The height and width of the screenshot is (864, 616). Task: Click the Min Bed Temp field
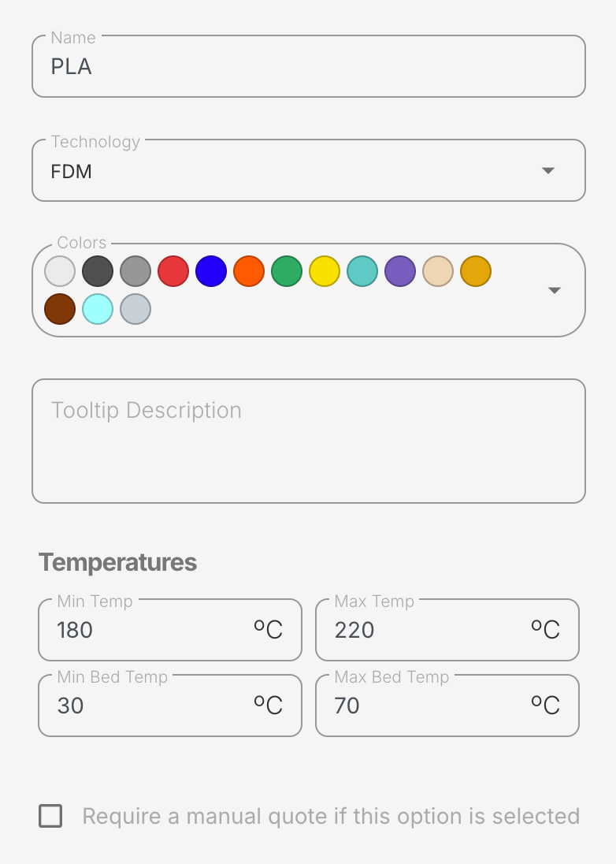pyautogui.click(x=150, y=706)
